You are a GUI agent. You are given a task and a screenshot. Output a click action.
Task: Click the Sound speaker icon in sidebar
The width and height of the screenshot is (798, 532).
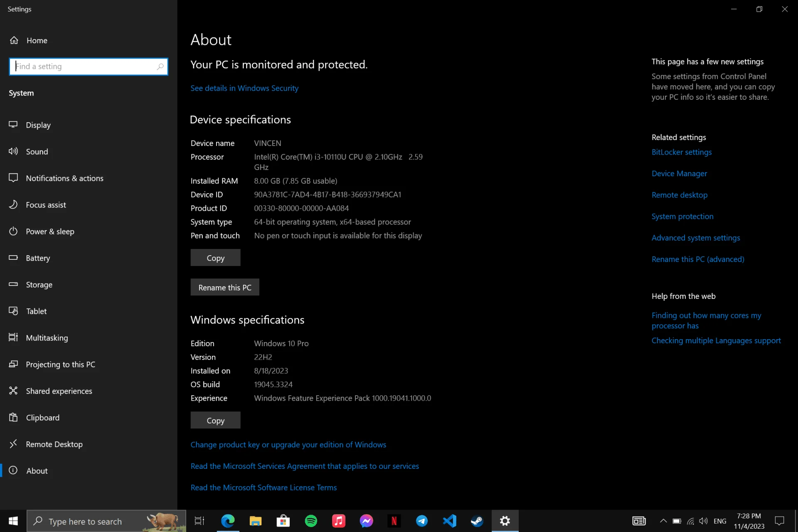pos(13,151)
